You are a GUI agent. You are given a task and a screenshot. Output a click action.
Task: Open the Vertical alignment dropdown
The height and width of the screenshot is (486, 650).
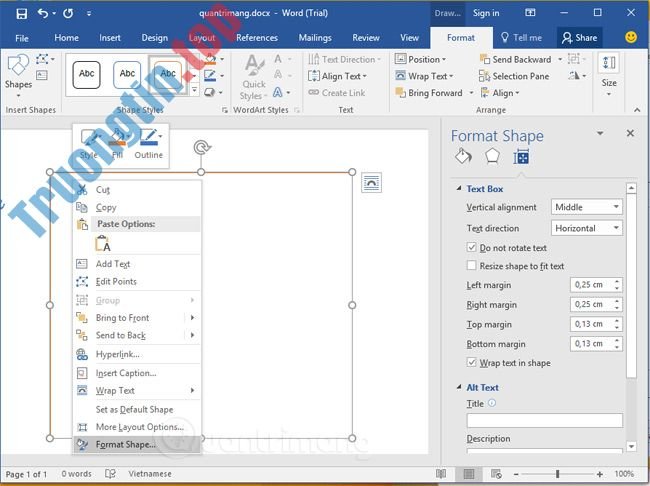pyautogui.click(x=587, y=207)
